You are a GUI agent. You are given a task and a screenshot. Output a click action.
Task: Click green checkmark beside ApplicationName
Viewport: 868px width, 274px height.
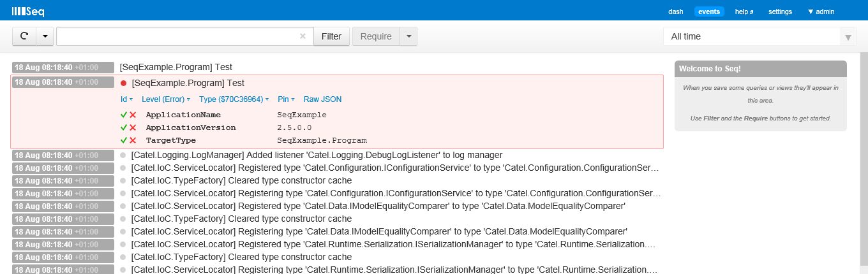[x=124, y=115]
